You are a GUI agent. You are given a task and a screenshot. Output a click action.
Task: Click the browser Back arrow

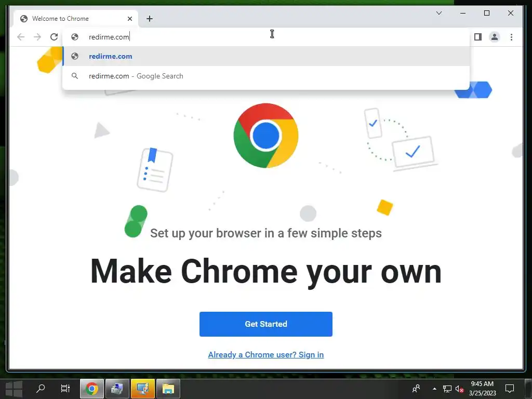(21, 37)
